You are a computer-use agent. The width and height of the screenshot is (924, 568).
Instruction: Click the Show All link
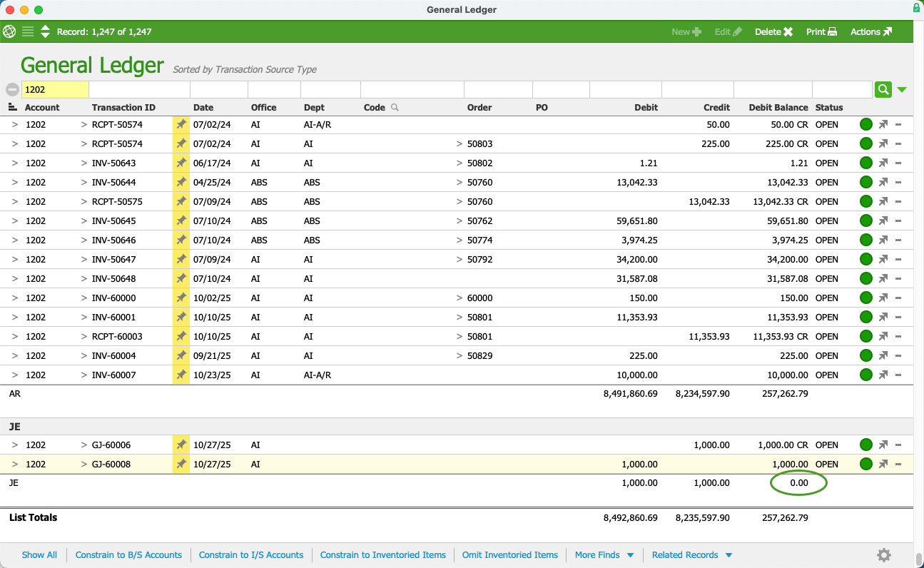(39, 555)
